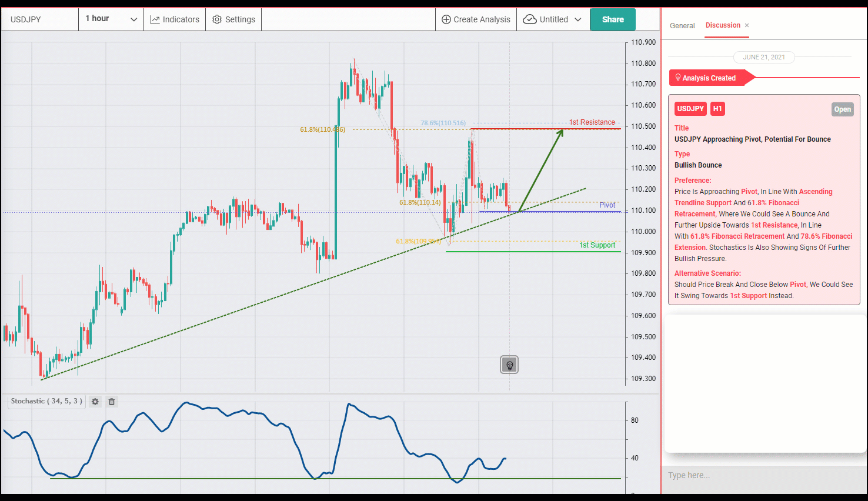Open the 1 hour timeframe dropdown

click(x=111, y=19)
